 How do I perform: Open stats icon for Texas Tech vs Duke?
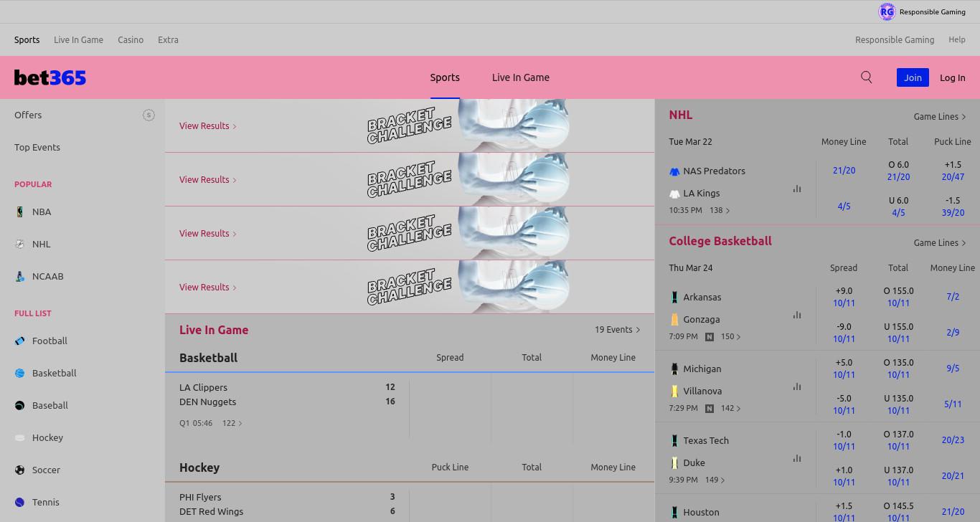coord(797,458)
